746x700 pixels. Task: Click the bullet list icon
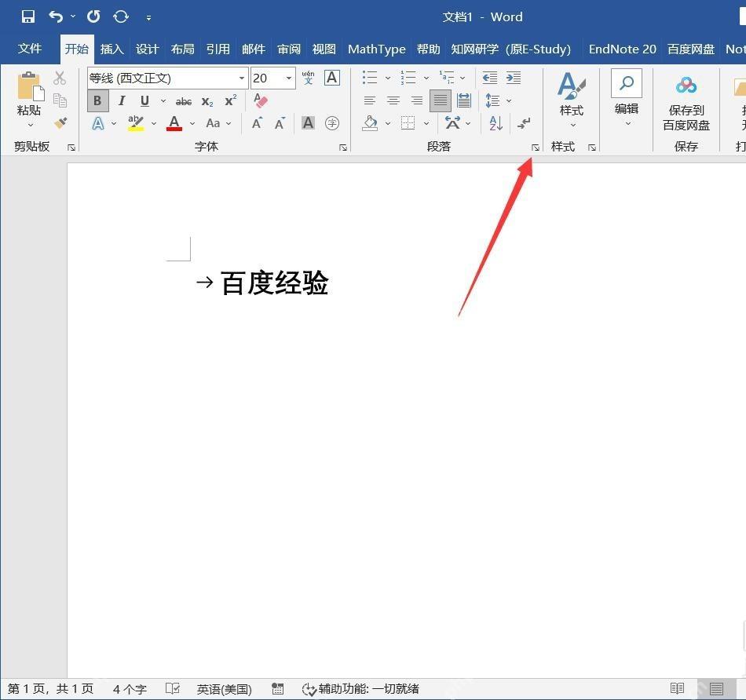click(x=370, y=78)
